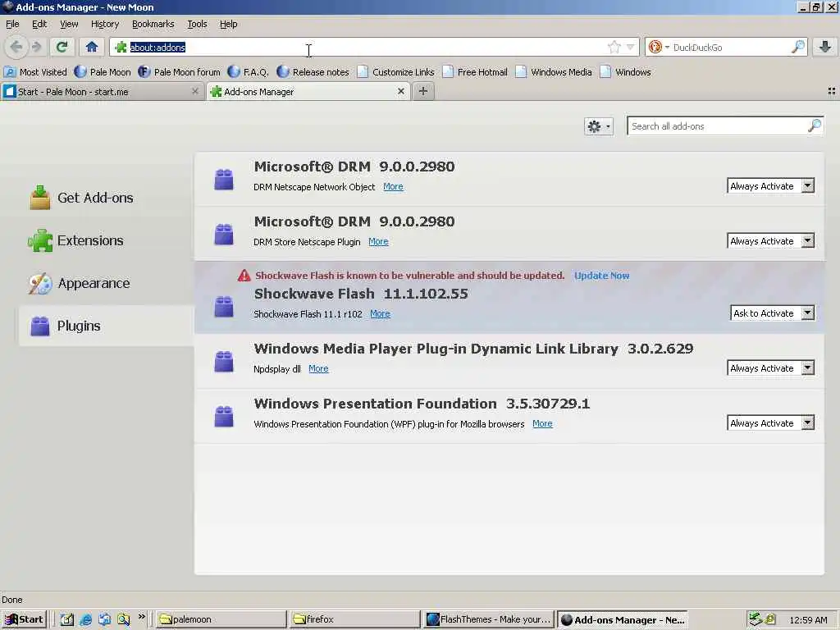Click the Forward navigation arrow
Image resolution: width=840 pixels, height=630 pixels.
pos(36,47)
